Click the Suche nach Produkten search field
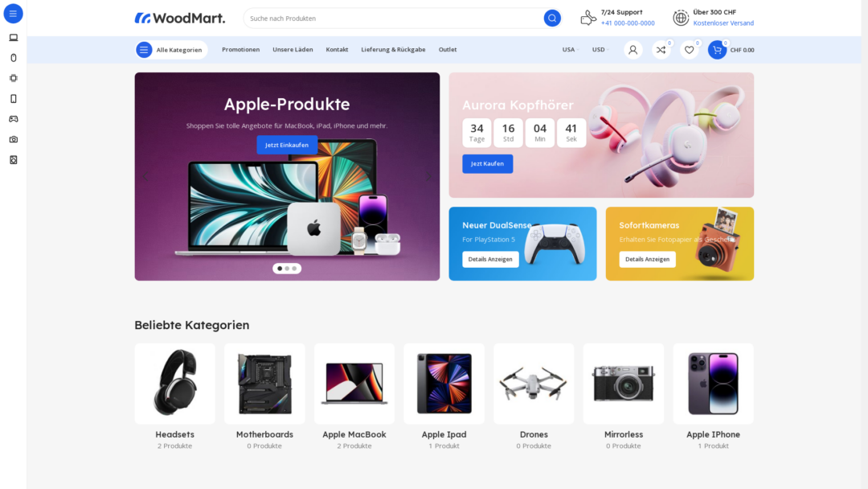Screen dimensions: 868x489 click(393, 18)
